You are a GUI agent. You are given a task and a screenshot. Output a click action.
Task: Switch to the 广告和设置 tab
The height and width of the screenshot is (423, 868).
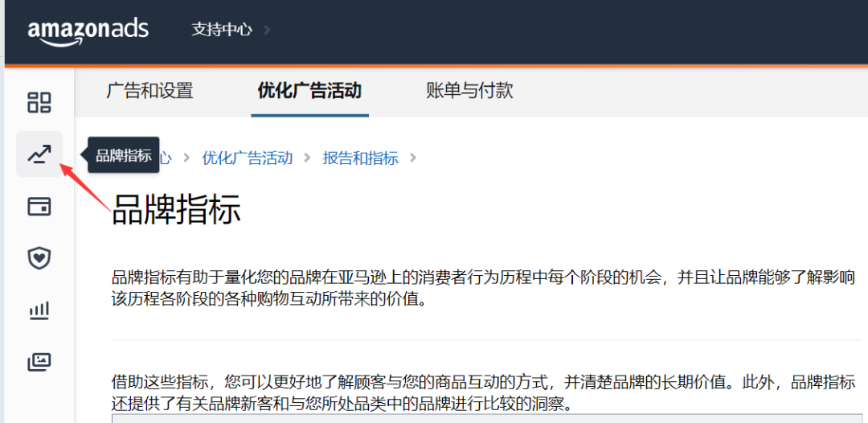[150, 90]
